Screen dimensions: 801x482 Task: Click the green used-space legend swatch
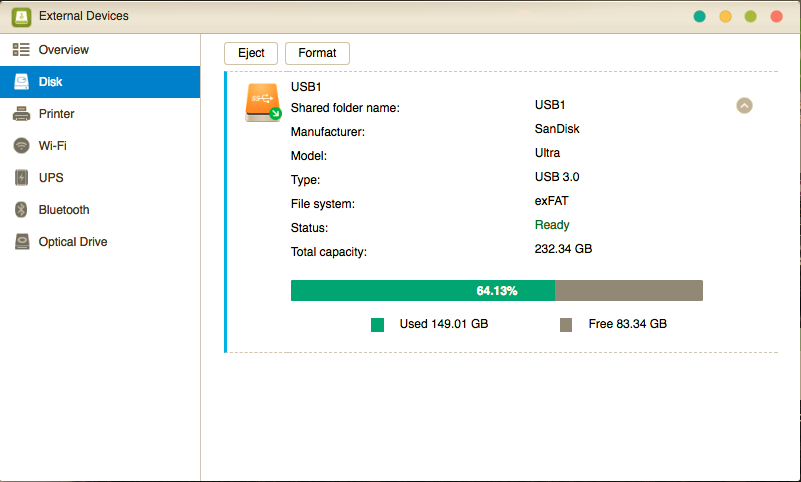378,325
